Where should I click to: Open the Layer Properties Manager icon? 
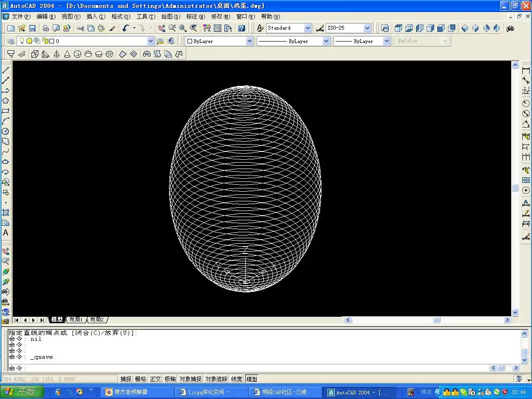[x=11, y=41]
